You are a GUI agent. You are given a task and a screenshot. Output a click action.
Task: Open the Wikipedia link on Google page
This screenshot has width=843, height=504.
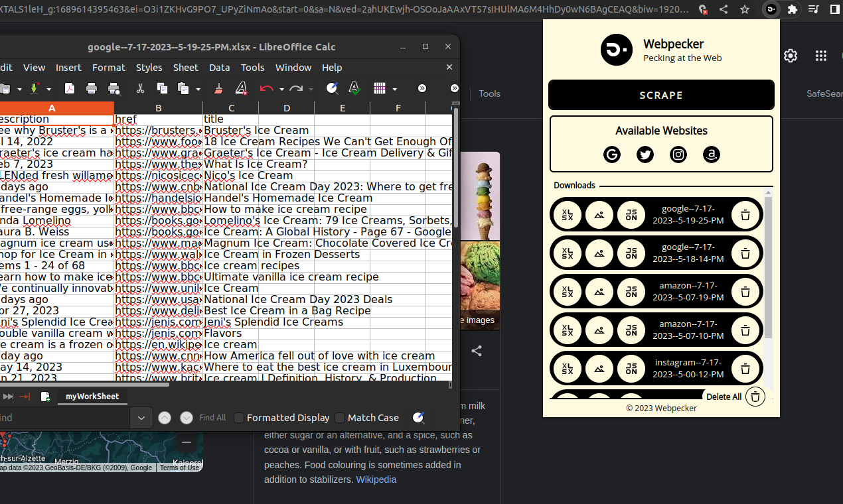click(376, 479)
